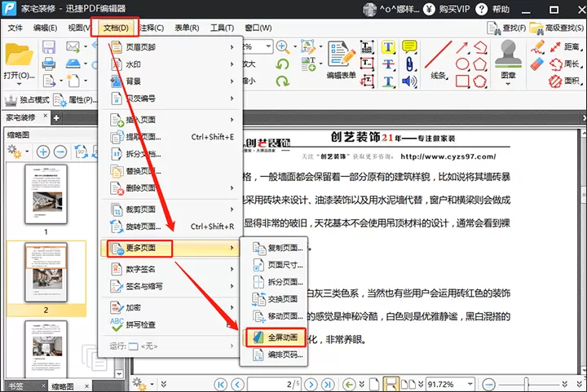Select page 1 thumbnail in the sidebar
587x392 pixels.
tap(46, 195)
